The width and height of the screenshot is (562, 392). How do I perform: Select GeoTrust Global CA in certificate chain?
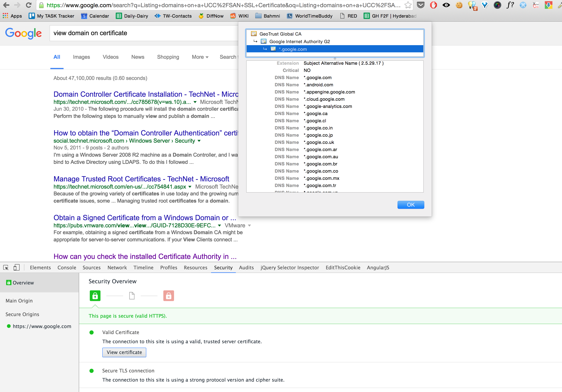click(x=280, y=34)
